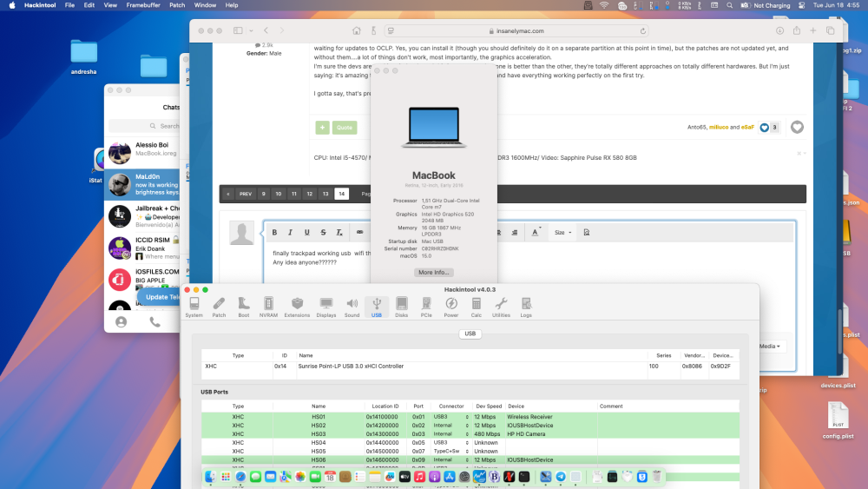Change HS02 connector type dropdown
The height and width of the screenshot is (489, 868).
(451, 426)
